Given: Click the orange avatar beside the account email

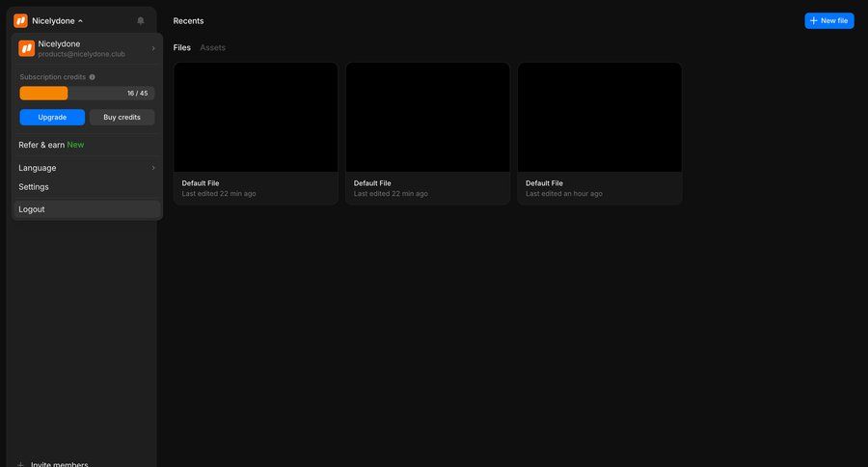Looking at the screenshot, I should (26, 48).
